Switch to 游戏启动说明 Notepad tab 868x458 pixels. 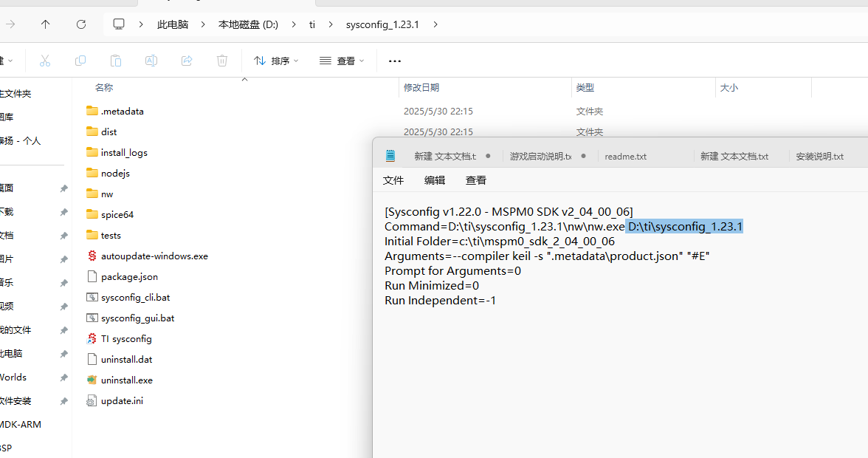541,156
